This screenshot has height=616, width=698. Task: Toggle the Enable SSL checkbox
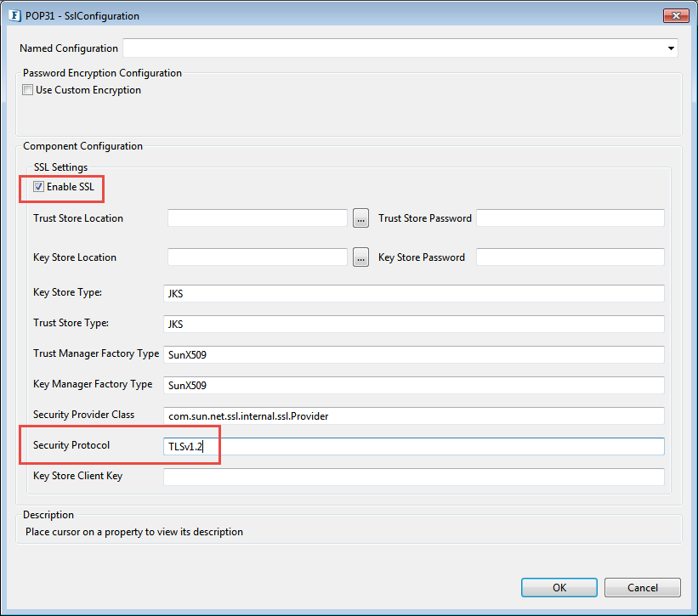(x=39, y=187)
